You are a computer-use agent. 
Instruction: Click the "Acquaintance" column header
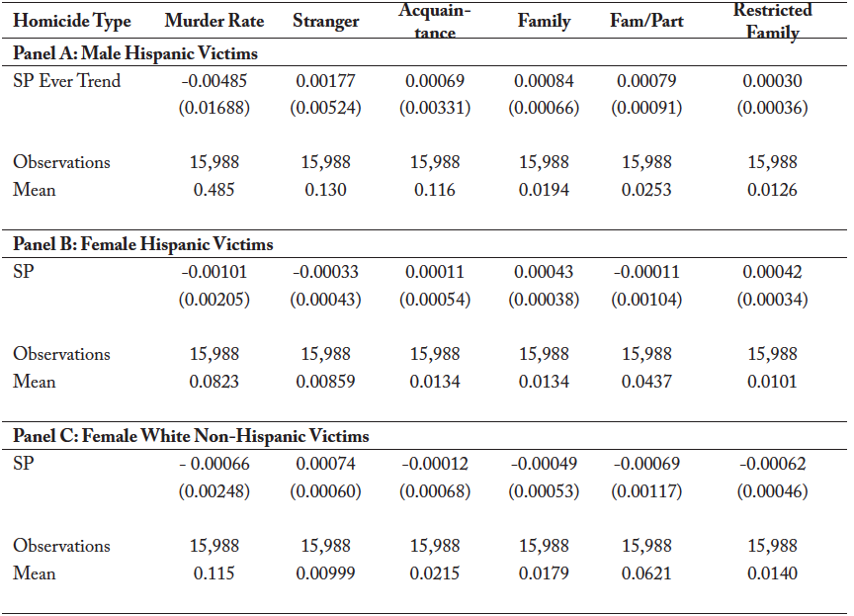(x=435, y=21)
